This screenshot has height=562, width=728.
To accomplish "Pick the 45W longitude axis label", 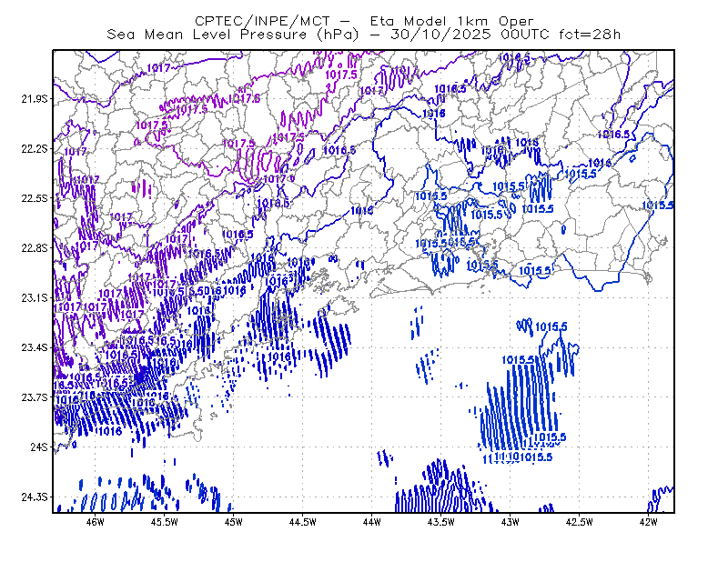I will pyautogui.click(x=234, y=522).
